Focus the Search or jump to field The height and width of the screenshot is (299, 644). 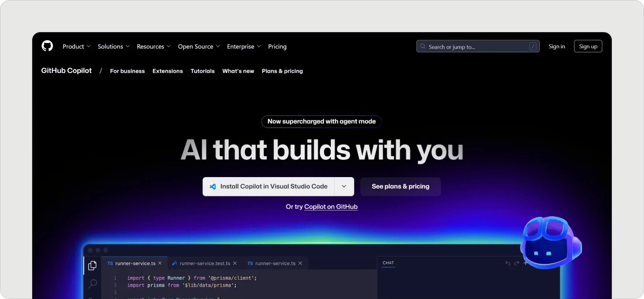click(x=478, y=46)
